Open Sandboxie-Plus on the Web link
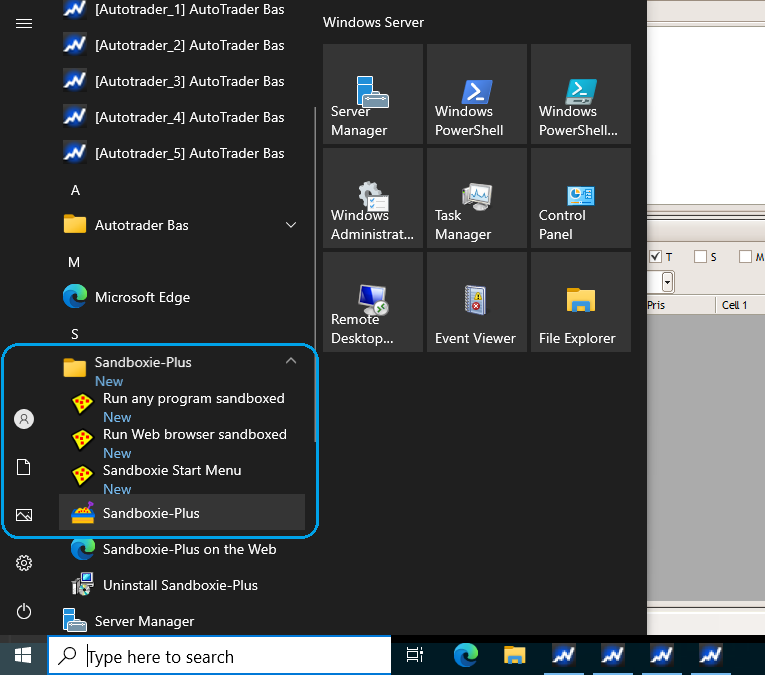 [189, 549]
